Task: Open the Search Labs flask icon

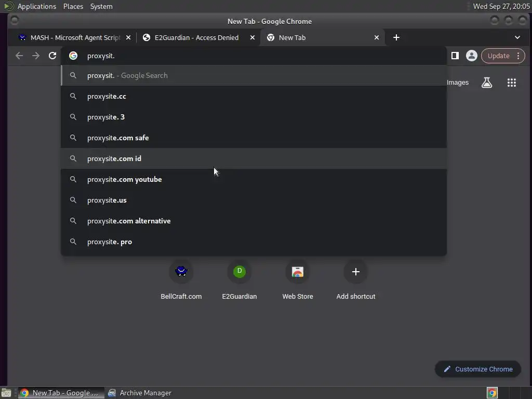Action: [486, 83]
